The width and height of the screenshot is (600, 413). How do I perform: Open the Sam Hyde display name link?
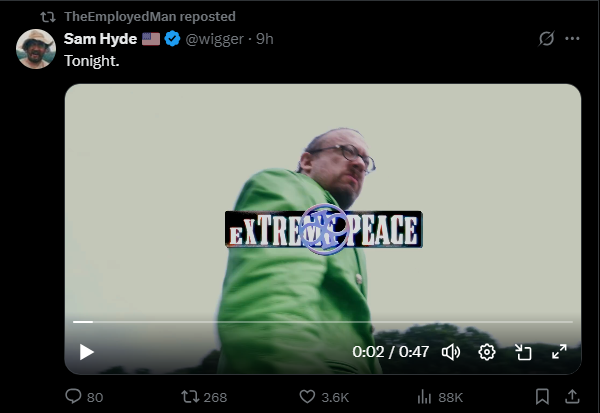(100, 39)
